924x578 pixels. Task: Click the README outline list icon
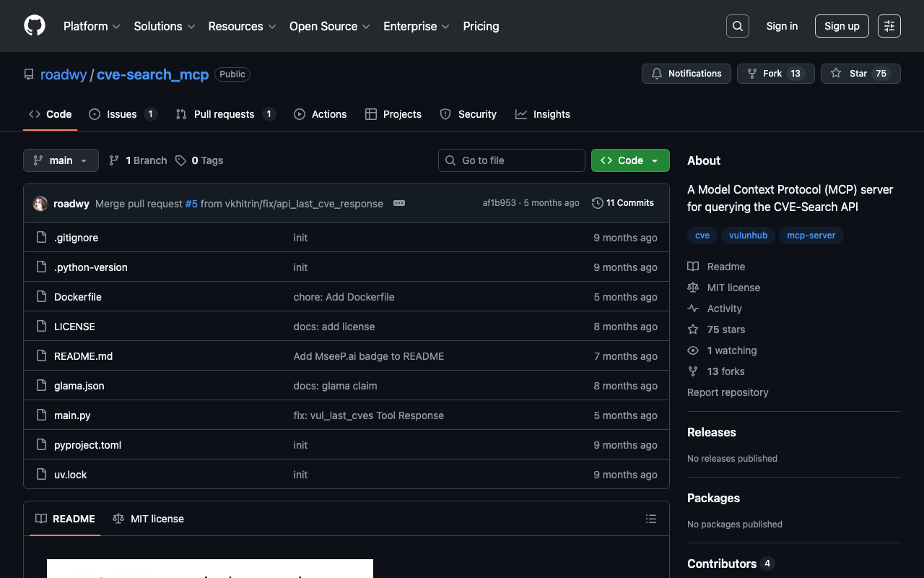650,519
